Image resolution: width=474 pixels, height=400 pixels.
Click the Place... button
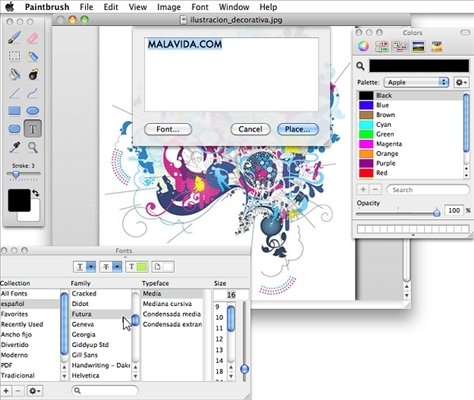pos(298,129)
